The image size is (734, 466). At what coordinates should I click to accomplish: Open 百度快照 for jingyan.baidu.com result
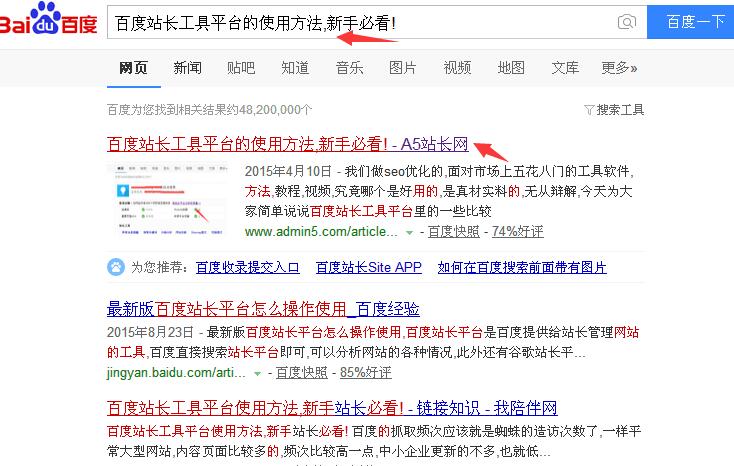301,373
